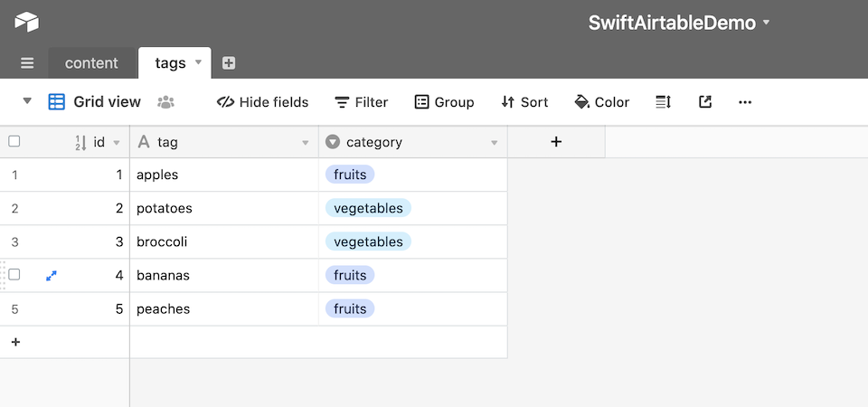The width and height of the screenshot is (868, 407).
Task: Expand record 4 with blue arrows
Action: click(52, 275)
